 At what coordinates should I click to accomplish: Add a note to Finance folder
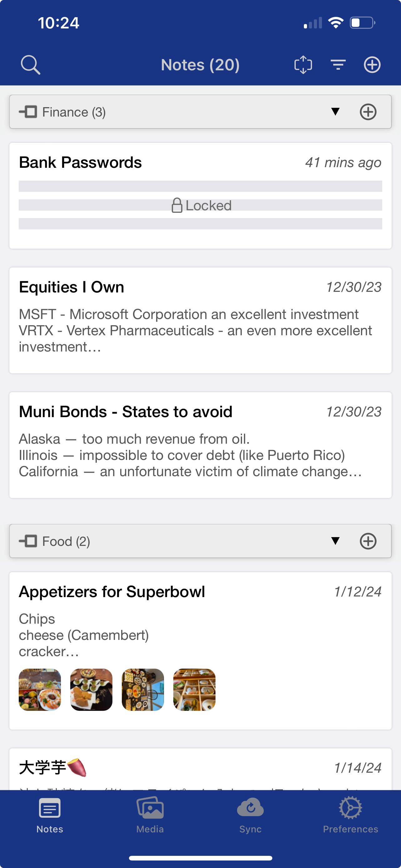coord(368,112)
